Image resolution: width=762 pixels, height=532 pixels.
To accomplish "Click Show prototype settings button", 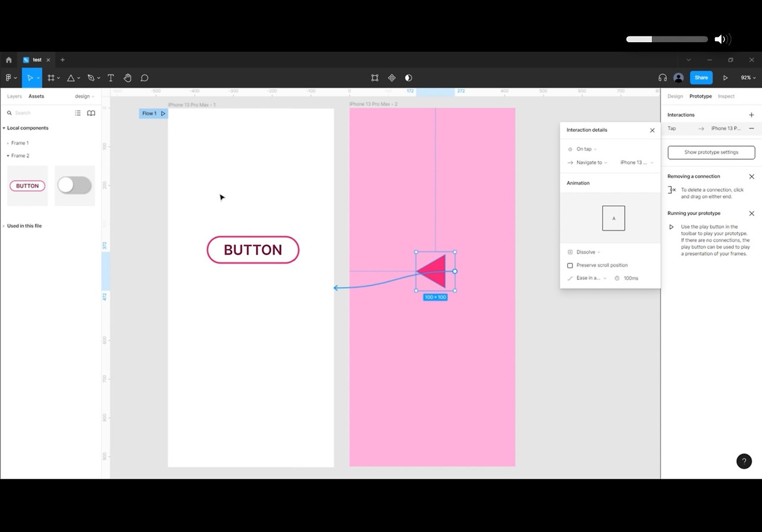I will 711,152.
